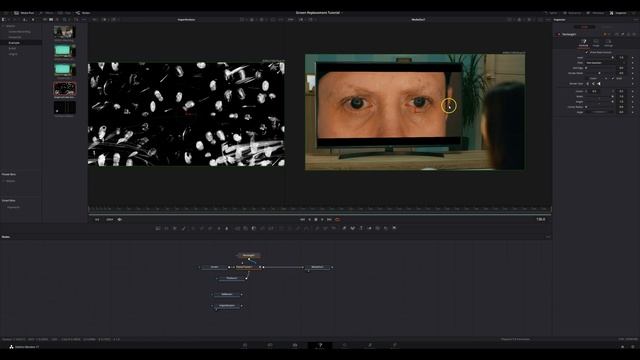Switch to the Edit page button
The width and height of the screenshot is (640, 360).
(x=295, y=346)
